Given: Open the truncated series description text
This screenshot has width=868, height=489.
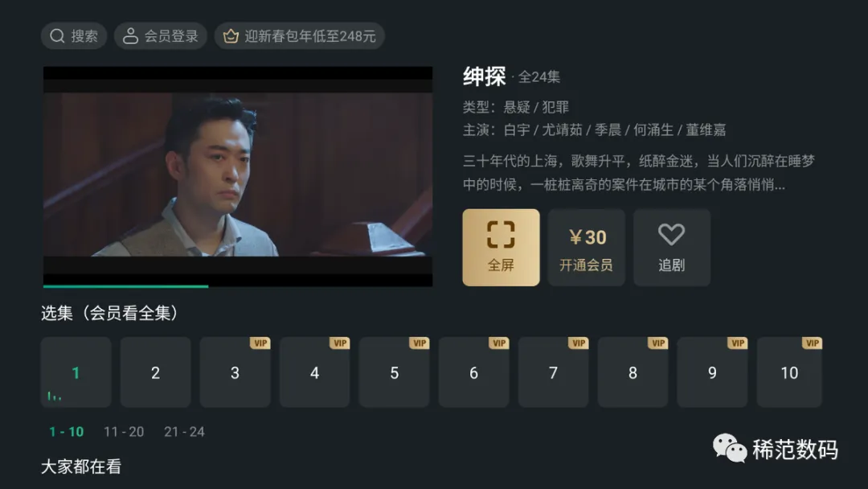Looking at the screenshot, I should click(639, 173).
